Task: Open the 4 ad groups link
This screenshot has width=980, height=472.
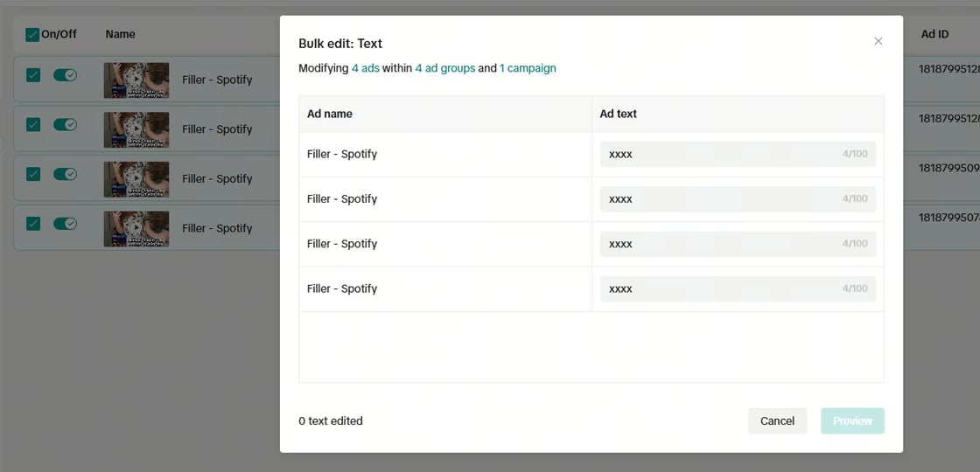Action: (x=445, y=68)
